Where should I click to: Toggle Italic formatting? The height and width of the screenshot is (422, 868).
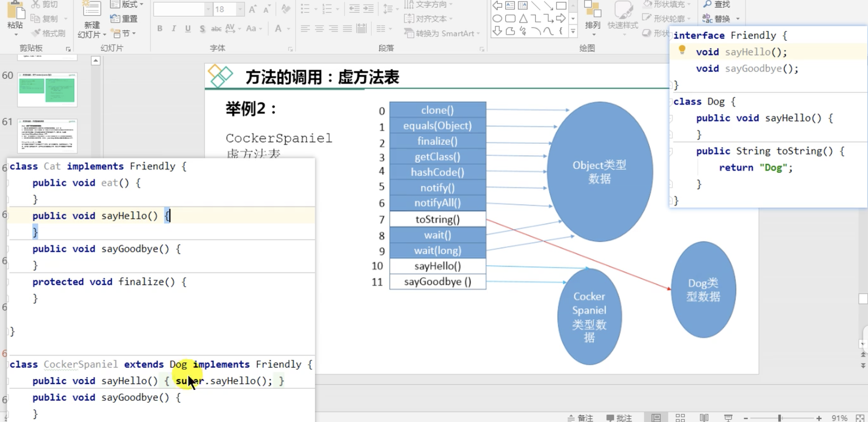174,28
